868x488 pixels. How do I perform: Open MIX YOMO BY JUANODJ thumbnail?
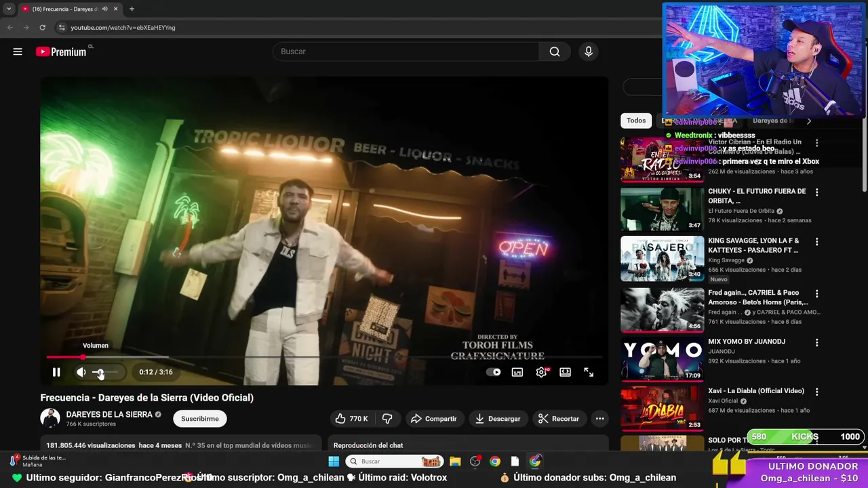[663, 359]
